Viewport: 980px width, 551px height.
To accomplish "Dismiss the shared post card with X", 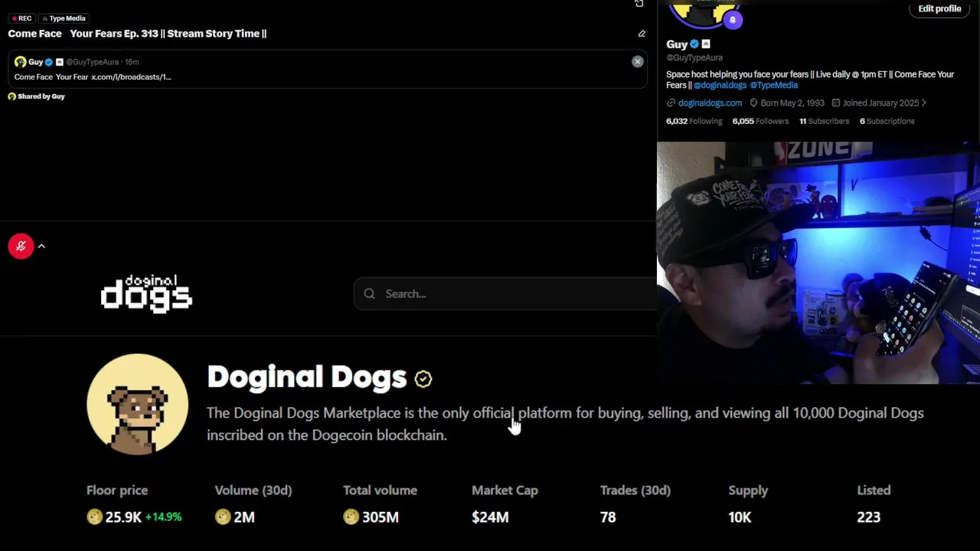I will (x=637, y=62).
